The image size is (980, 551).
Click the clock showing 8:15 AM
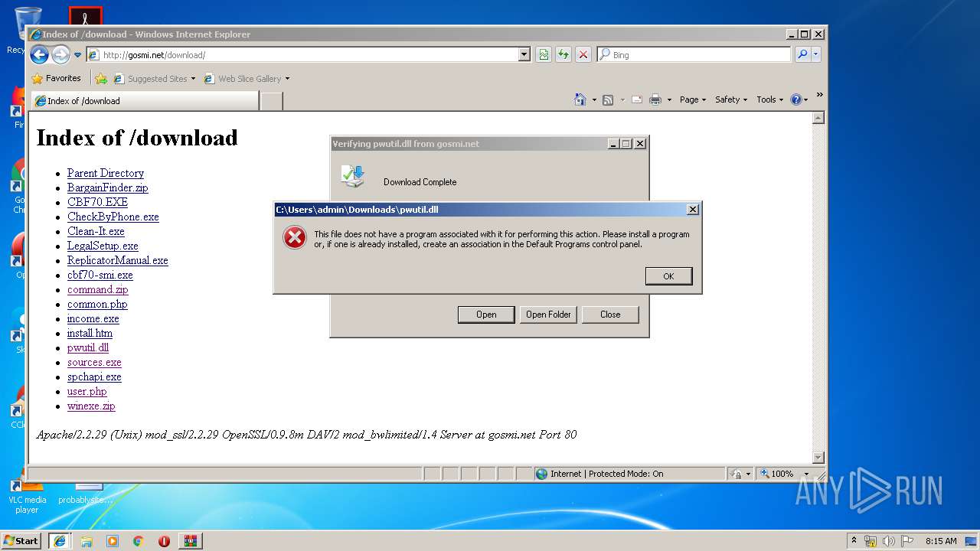(x=941, y=541)
